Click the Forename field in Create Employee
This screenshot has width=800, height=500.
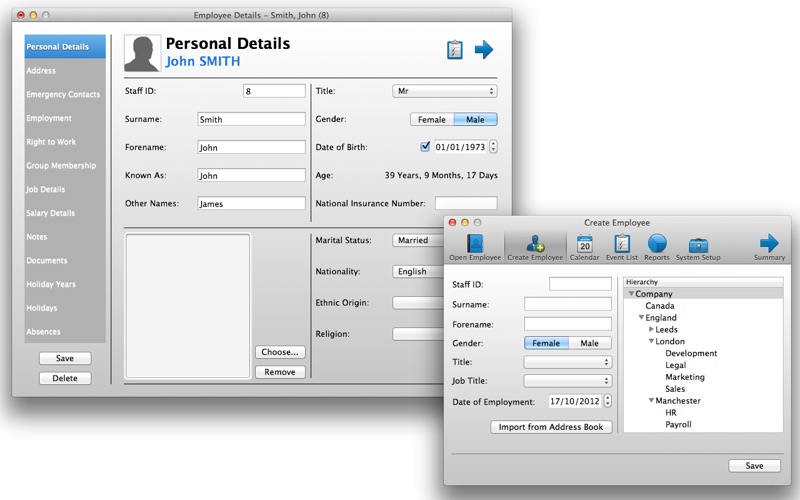(x=567, y=324)
